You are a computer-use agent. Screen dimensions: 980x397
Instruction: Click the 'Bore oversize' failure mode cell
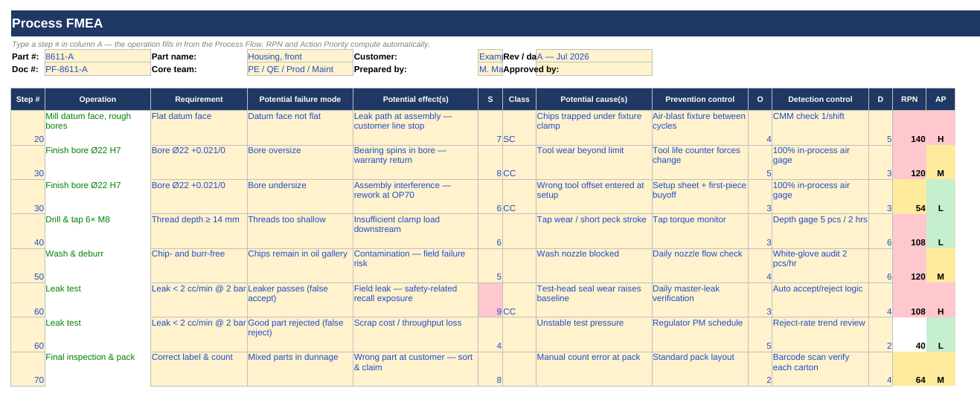click(300, 162)
